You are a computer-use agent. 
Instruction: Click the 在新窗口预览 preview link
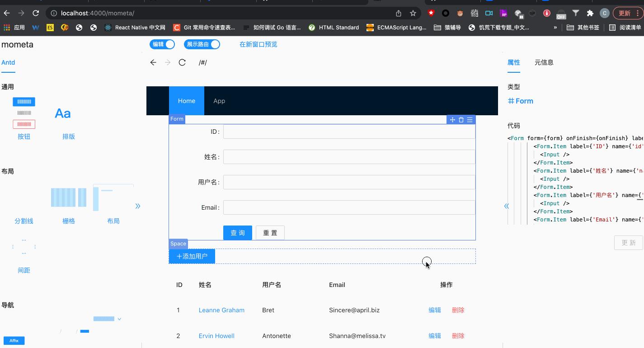[x=258, y=44]
